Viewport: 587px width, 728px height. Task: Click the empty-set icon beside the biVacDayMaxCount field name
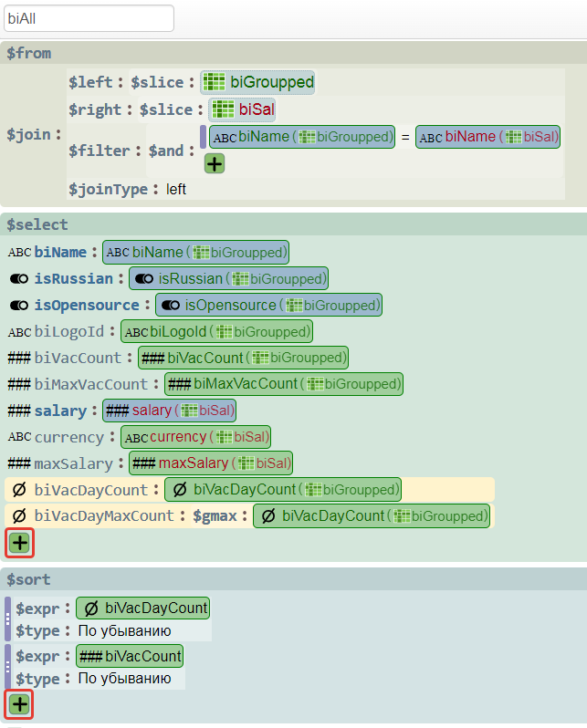tap(18, 516)
